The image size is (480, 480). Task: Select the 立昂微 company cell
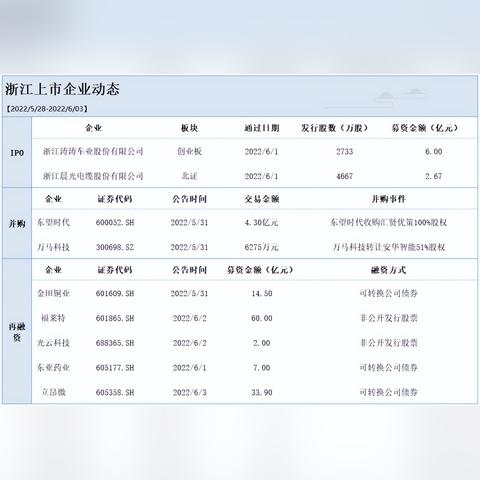click(x=53, y=392)
